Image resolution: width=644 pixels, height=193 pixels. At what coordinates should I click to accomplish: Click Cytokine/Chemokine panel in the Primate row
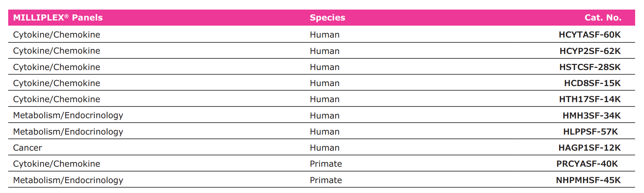57,164
